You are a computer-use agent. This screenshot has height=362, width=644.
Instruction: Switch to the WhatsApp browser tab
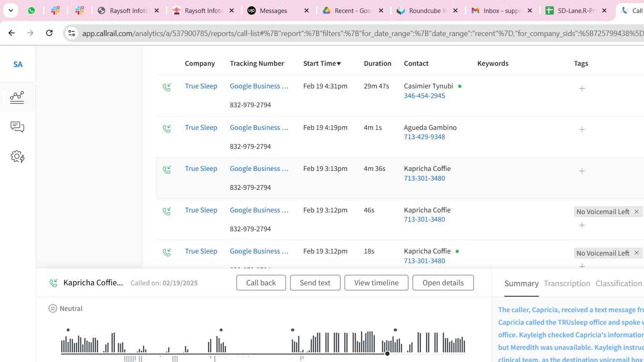tap(31, 10)
